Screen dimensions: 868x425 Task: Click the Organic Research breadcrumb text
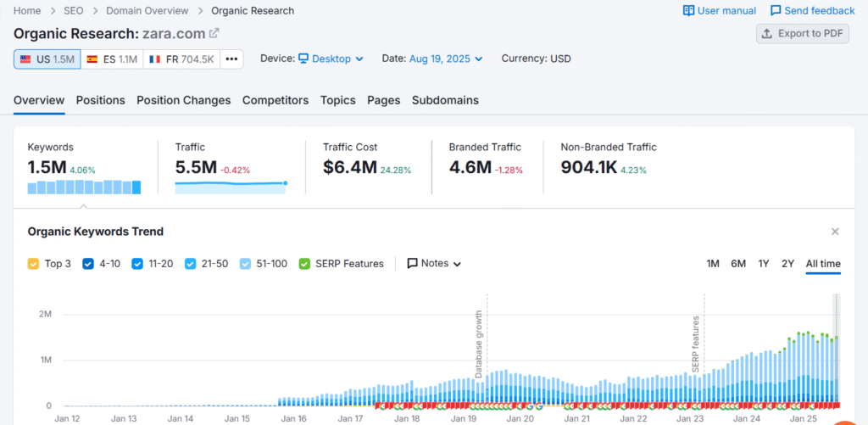click(x=253, y=10)
